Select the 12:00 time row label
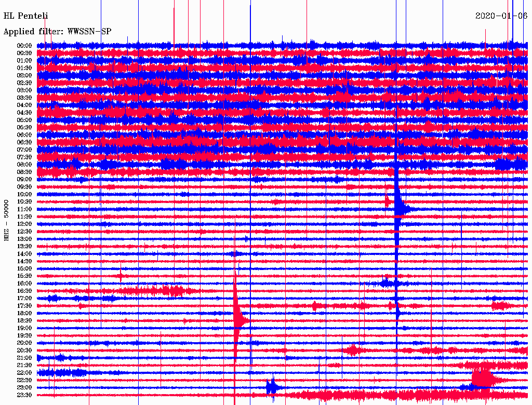Screen dimensions: 532x405 pos(24,224)
